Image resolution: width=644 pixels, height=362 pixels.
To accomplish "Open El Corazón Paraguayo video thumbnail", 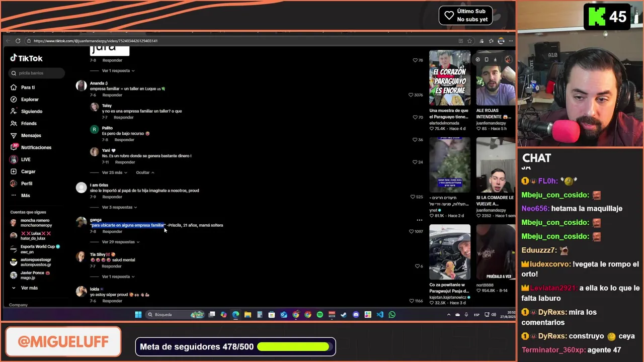I will pyautogui.click(x=450, y=77).
